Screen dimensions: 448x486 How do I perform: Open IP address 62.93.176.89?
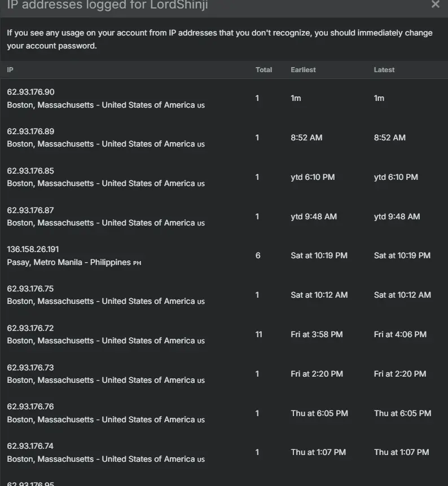point(30,131)
